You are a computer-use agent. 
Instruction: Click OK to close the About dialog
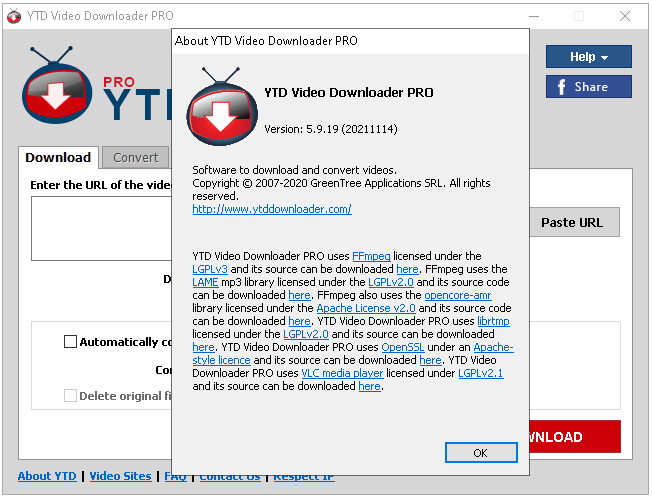[481, 453]
